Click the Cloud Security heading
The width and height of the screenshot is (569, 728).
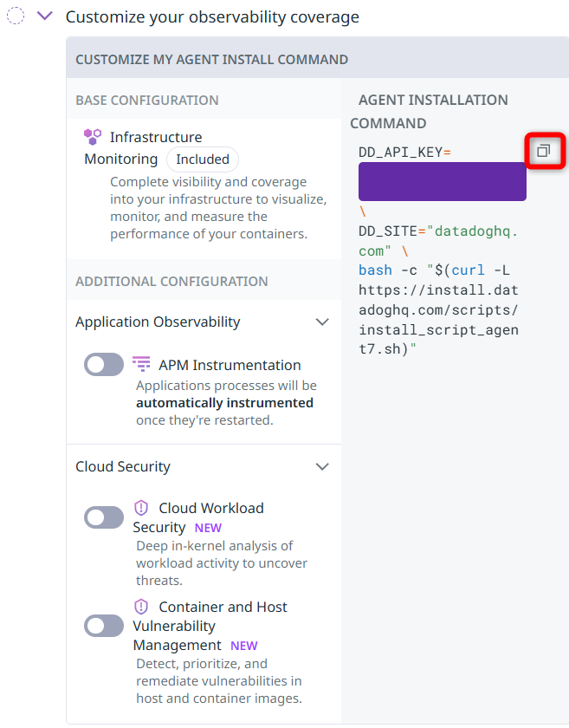pos(123,466)
